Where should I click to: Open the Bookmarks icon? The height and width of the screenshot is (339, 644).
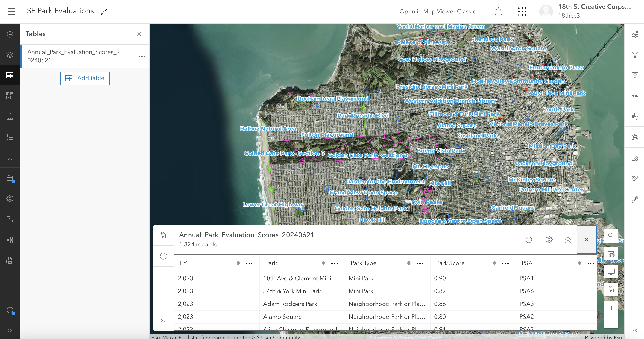10,157
